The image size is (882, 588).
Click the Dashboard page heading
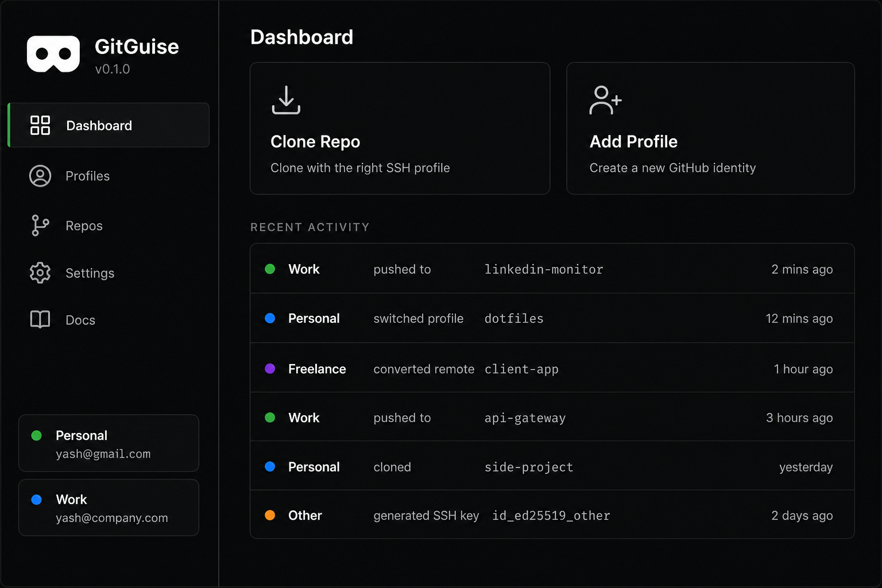pyautogui.click(x=302, y=37)
